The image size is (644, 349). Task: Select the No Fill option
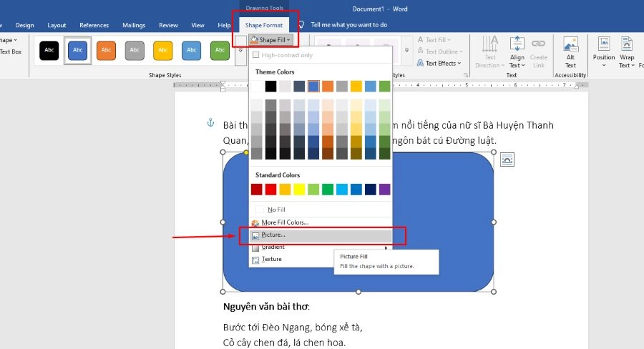click(276, 210)
